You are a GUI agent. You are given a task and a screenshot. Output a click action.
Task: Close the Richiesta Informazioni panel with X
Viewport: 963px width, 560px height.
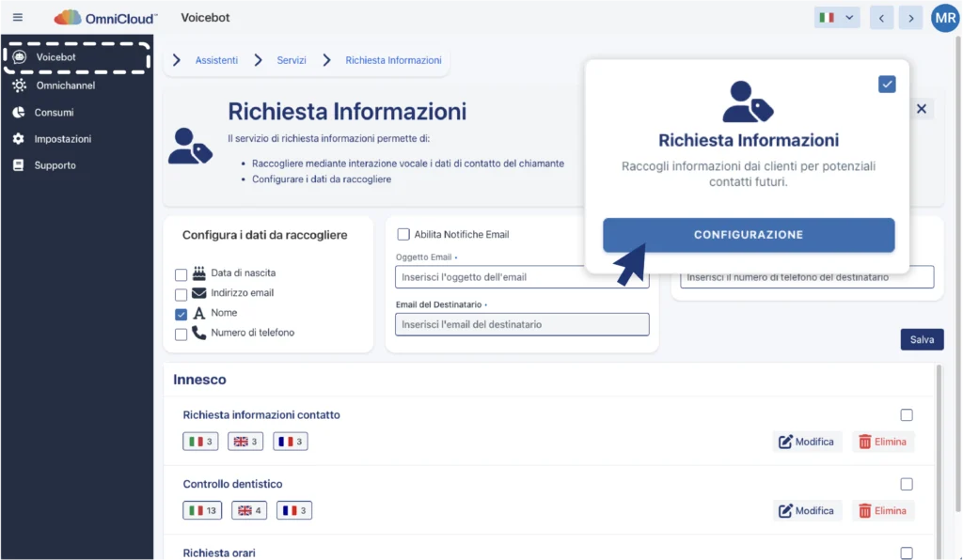click(x=922, y=109)
